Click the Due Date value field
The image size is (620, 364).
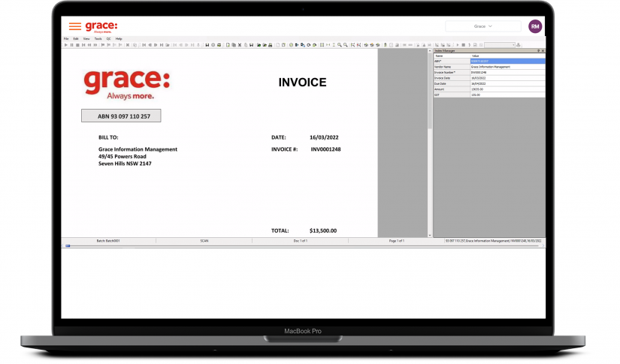[x=507, y=84]
